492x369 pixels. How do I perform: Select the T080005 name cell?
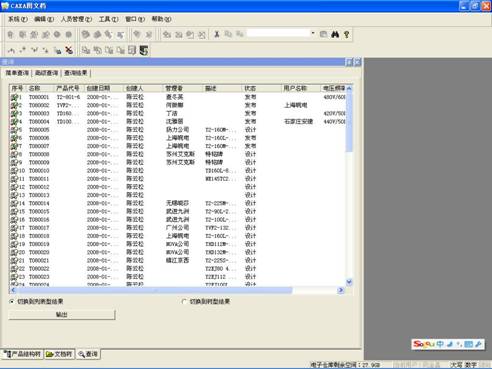tap(39, 130)
